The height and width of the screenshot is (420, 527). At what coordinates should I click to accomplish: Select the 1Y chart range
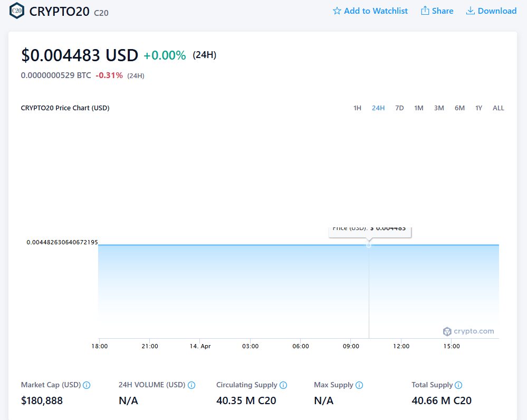(x=478, y=108)
